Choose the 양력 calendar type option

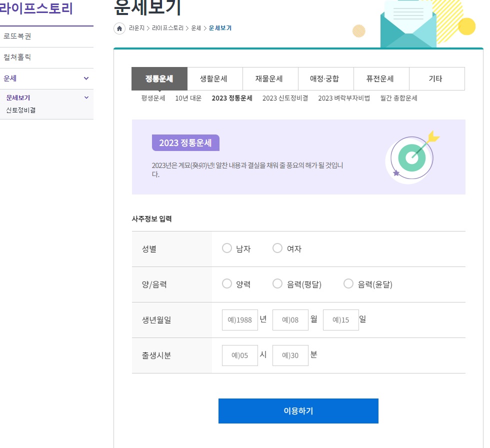[x=226, y=284]
